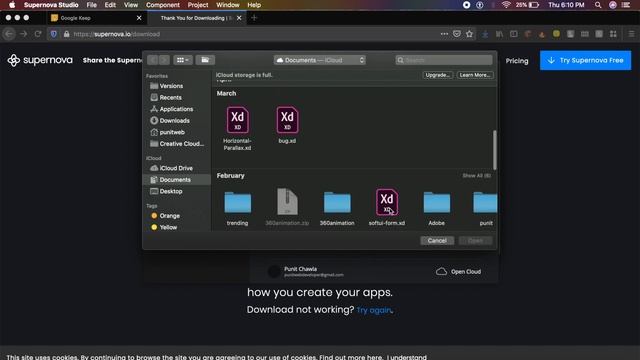Click the Pocket save icon in address bar
Image resolution: width=640 pixels, height=360 pixels.
tap(457, 34)
